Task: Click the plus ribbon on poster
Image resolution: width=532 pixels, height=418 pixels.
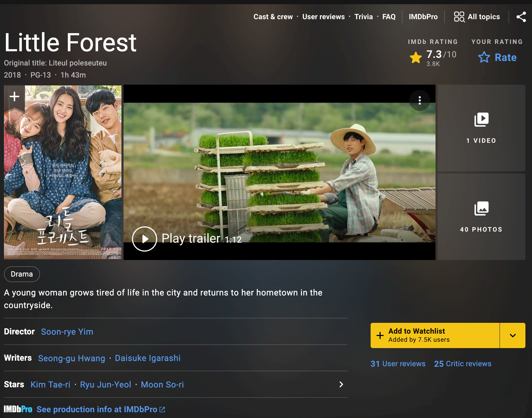Action: (x=14, y=97)
